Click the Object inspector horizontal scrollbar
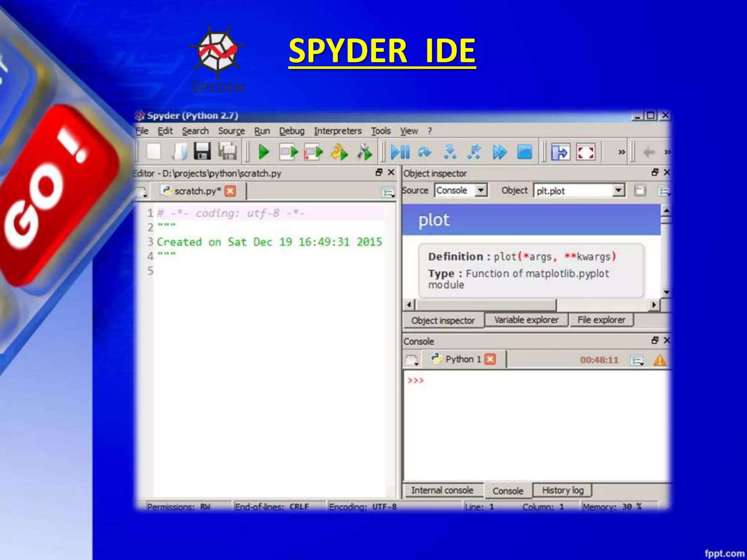Viewport: 747px width, 560px height. point(485,304)
